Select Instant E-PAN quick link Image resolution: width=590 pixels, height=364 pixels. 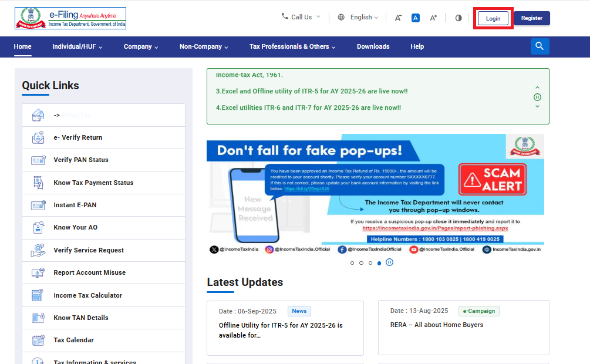click(75, 205)
